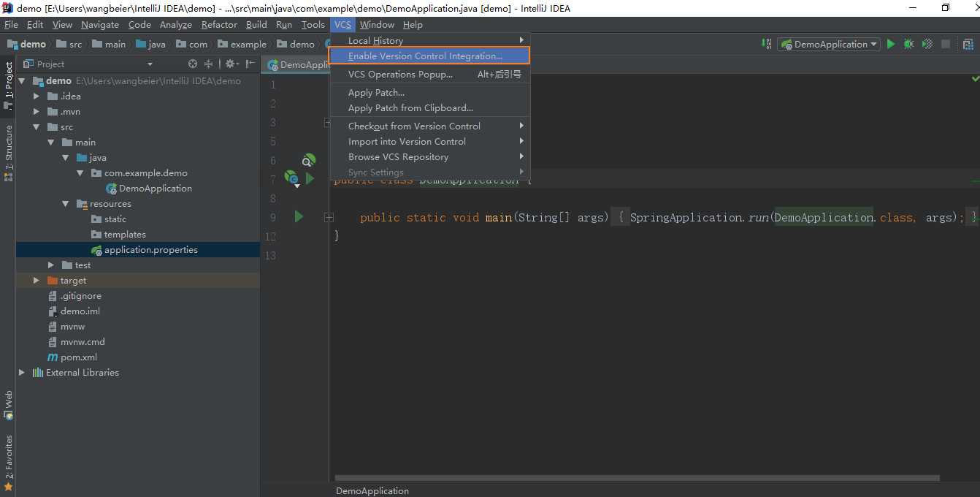
Task: Click the Make Project binary icon
Action: click(x=766, y=45)
